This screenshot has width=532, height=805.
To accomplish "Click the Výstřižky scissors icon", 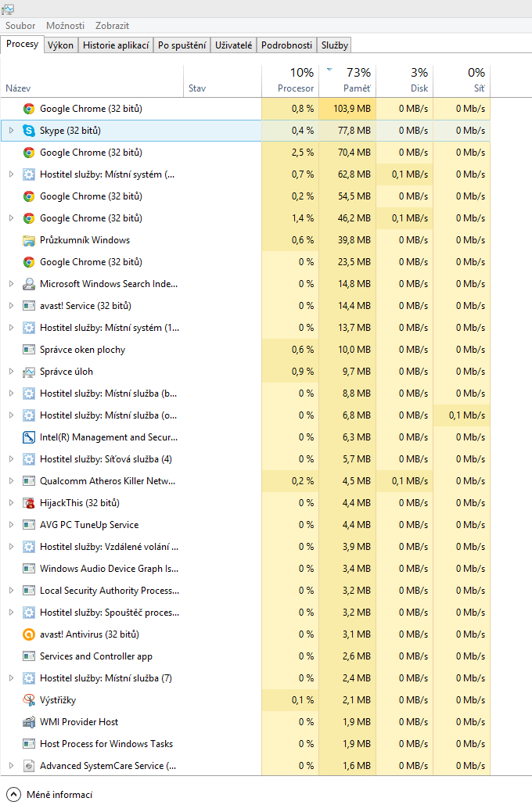I will tap(29, 700).
